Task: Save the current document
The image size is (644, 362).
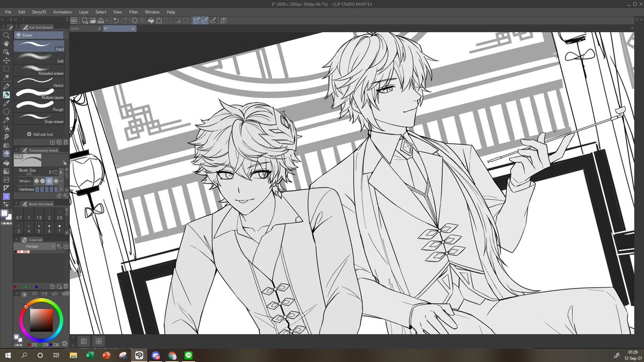Action: (x=100, y=20)
